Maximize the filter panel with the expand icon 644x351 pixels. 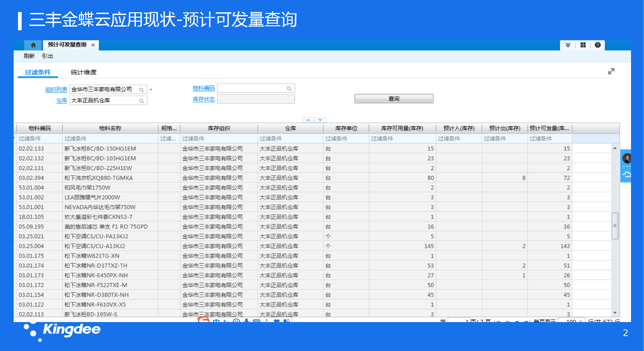coord(611,71)
